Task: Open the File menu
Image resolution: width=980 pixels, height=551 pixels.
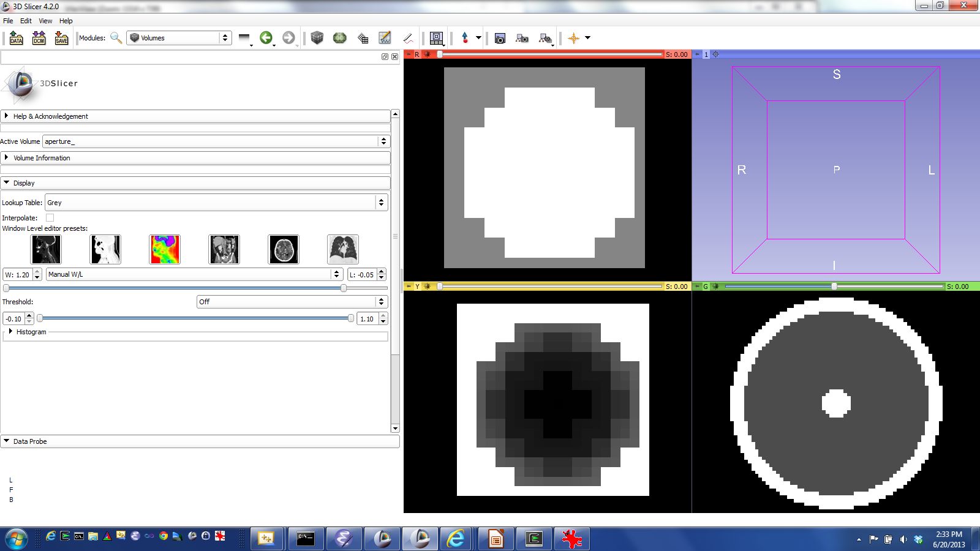Action: pyautogui.click(x=8, y=21)
